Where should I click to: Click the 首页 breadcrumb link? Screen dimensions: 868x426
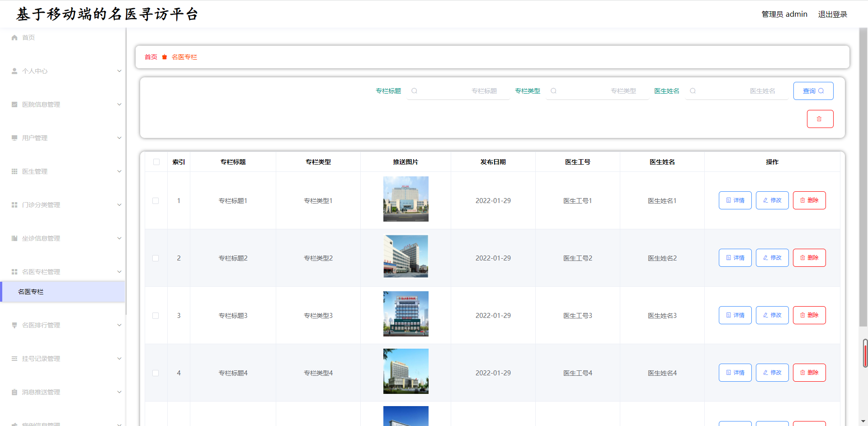click(151, 57)
